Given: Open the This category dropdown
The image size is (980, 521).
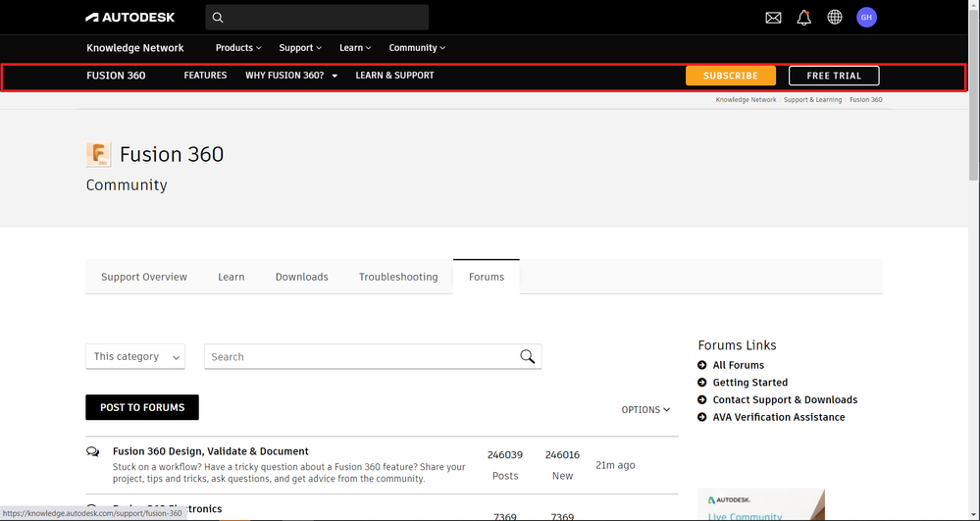Looking at the screenshot, I should pos(135,356).
